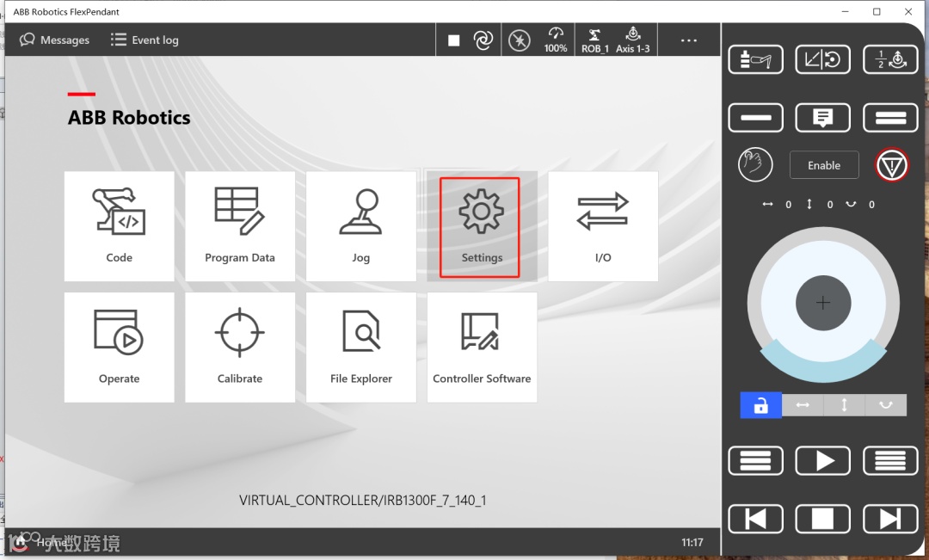Image resolution: width=929 pixels, height=560 pixels.
Task: Click the 11:17 clock in bottom bar
Action: click(x=692, y=542)
